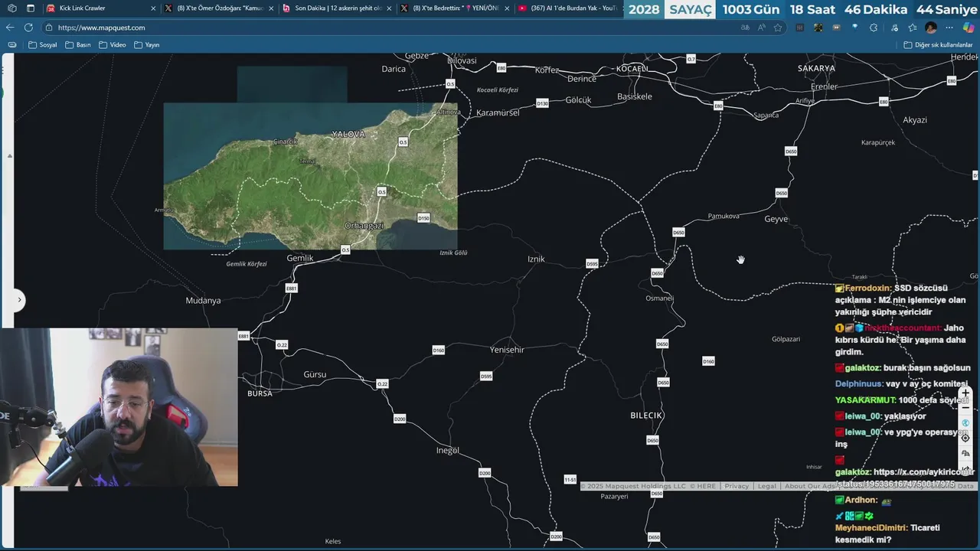This screenshot has width=980, height=551.
Task: Expand the MapQuest sidebar arrow
Action: [19, 300]
